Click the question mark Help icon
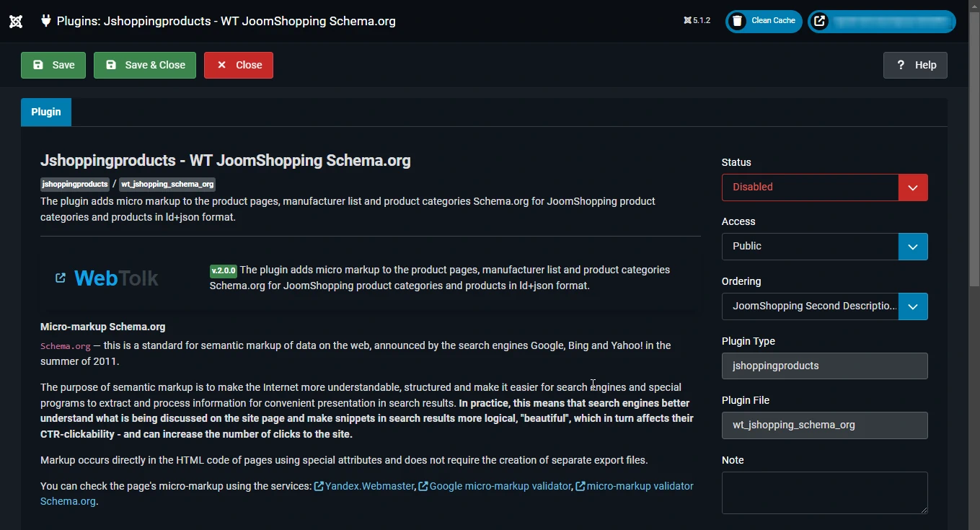Screen dimensions: 980x530 [901, 65]
